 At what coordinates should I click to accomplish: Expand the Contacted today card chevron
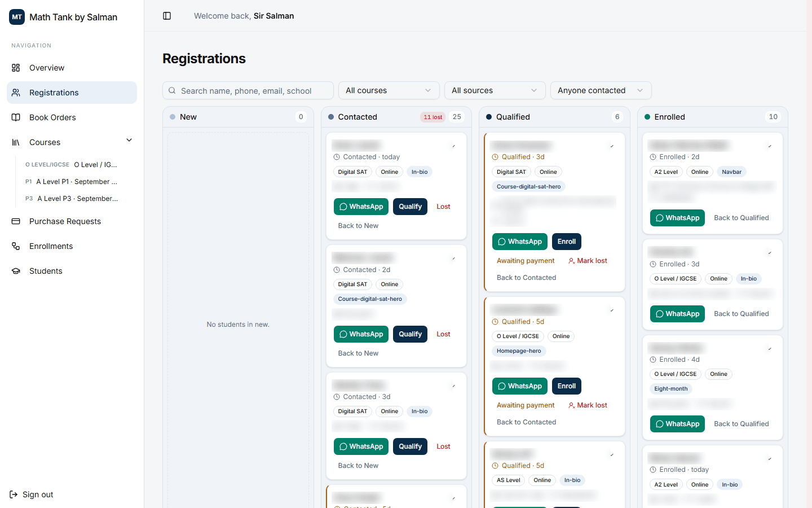tap(454, 146)
